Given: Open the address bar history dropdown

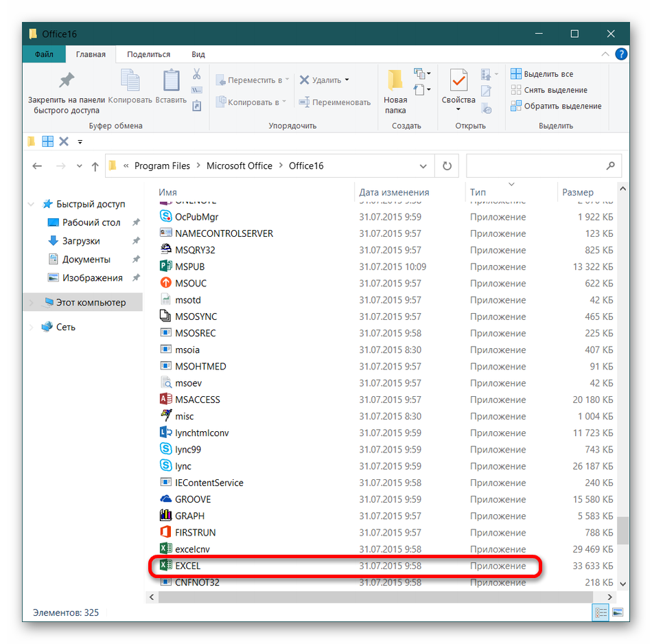Looking at the screenshot, I should (x=423, y=166).
